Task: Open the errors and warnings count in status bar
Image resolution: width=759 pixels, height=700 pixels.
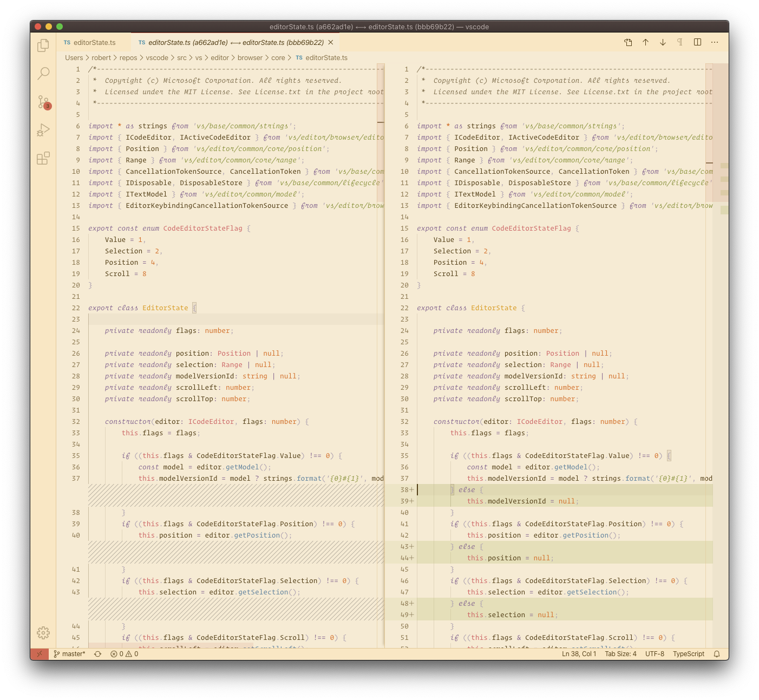Action: (x=124, y=654)
